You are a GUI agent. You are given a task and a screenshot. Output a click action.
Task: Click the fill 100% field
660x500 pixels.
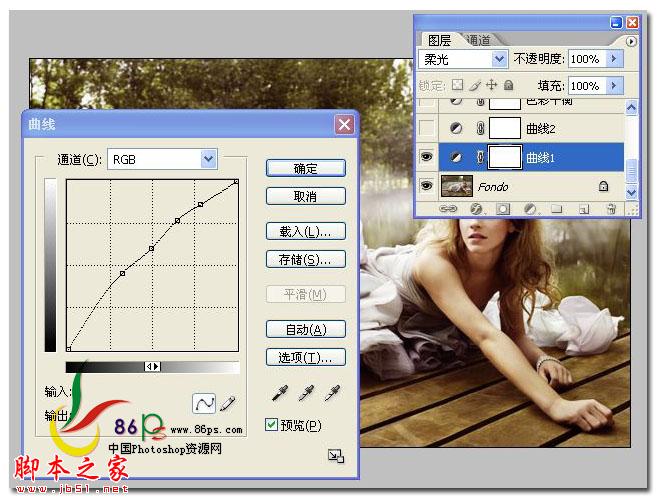point(587,85)
